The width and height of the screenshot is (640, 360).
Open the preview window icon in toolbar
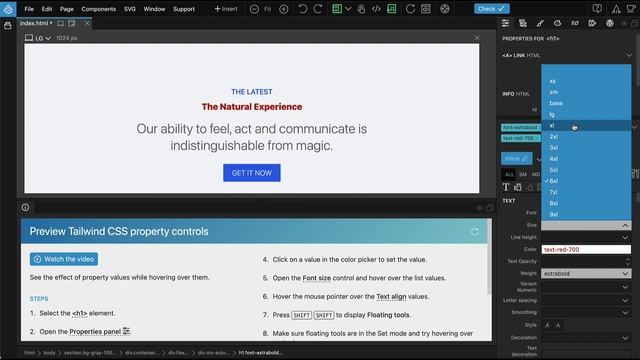tap(426, 9)
